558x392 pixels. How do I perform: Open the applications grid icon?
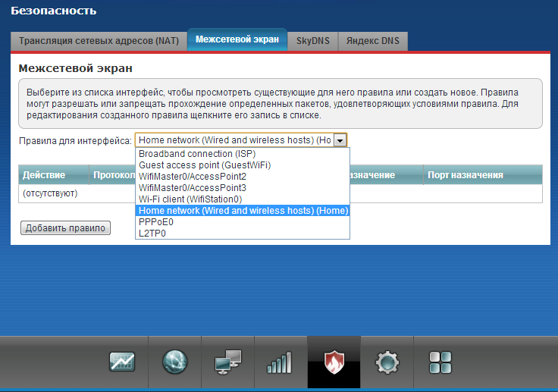click(x=439, y=362)
